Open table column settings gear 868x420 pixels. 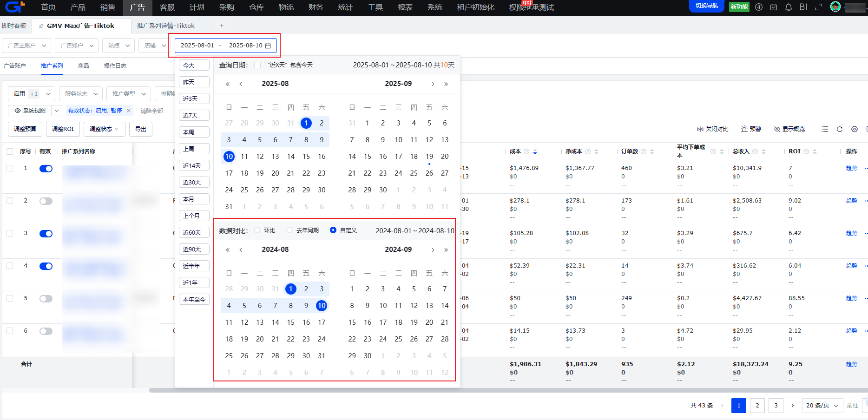click(x=855, y=129)
